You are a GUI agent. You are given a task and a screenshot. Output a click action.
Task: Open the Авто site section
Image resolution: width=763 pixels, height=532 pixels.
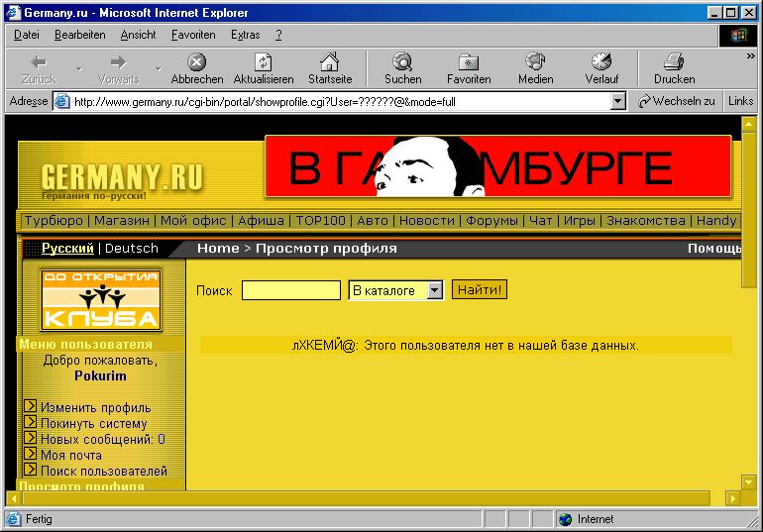373,221
